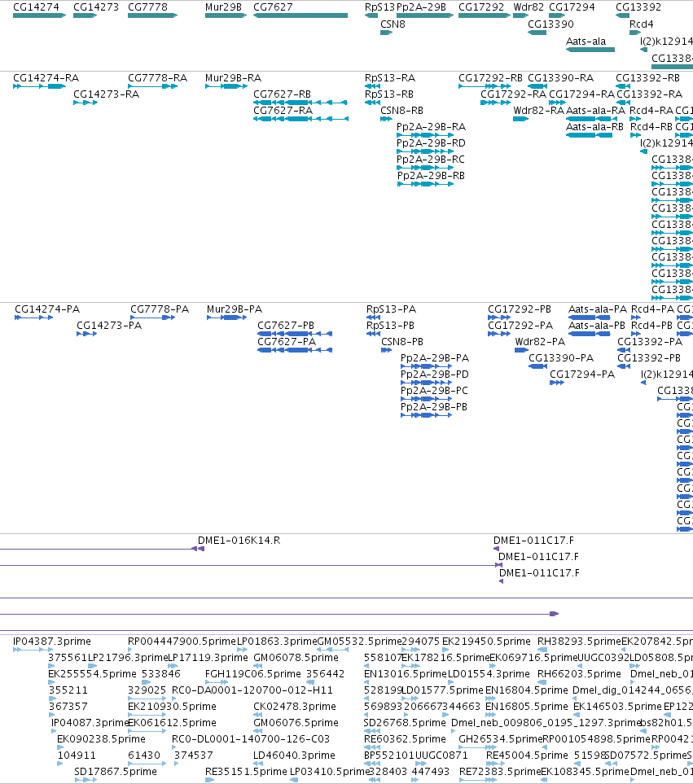Click the CG7627-RA transcript glyph
The height and width of the screenshot is (784, 693).
(300, 119)
